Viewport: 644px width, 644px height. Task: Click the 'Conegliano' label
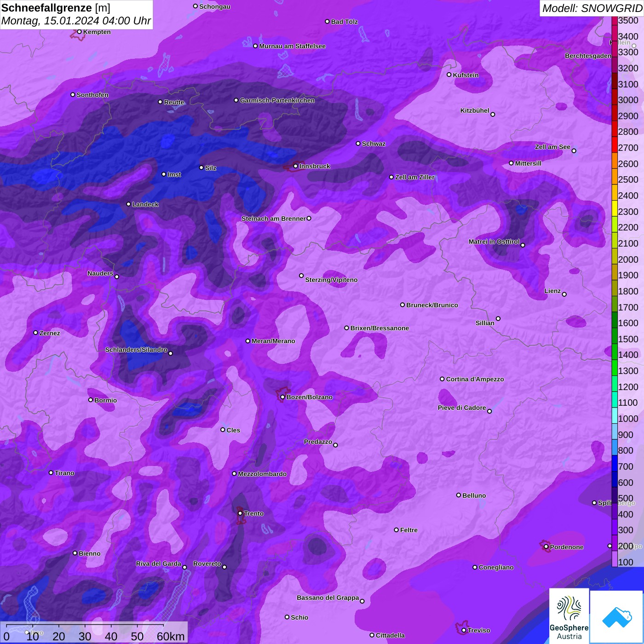(x=496, y=567)
